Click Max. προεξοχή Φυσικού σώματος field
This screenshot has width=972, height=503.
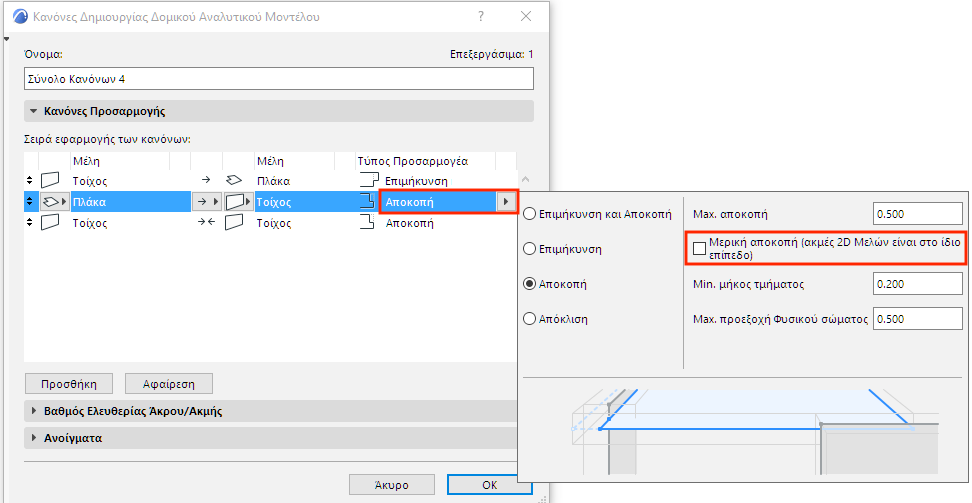(917, 319)
